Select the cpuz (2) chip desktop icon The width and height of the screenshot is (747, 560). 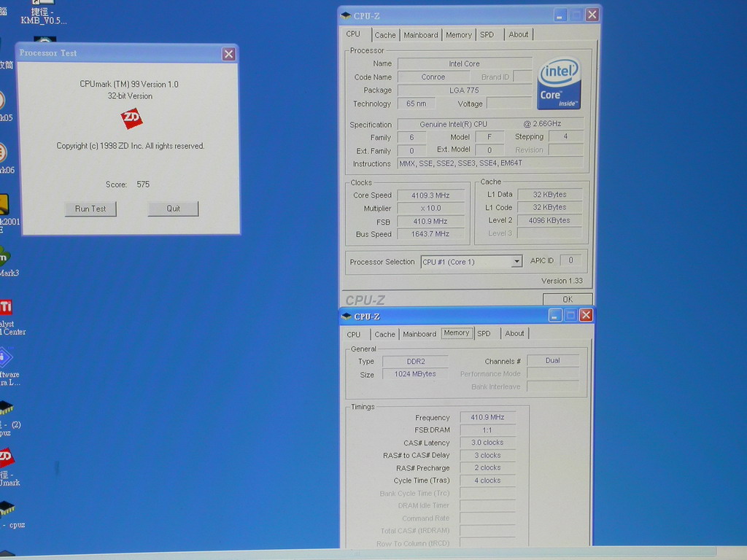click(x=9, y=419)
